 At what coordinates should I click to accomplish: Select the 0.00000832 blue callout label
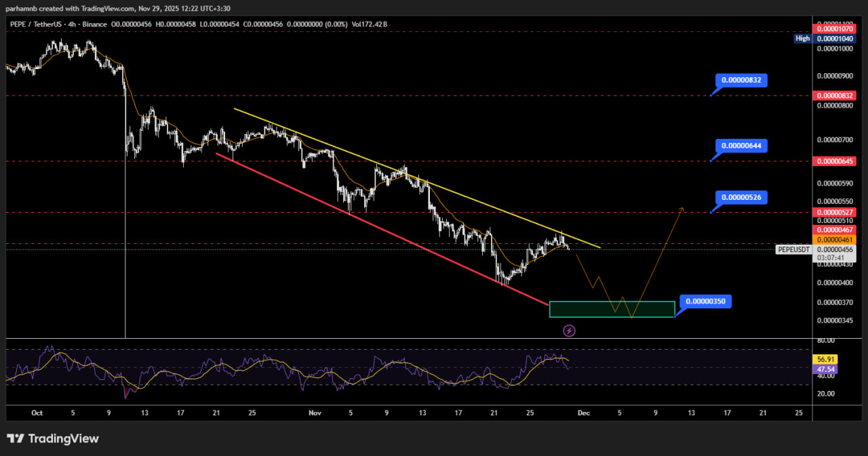741,80
